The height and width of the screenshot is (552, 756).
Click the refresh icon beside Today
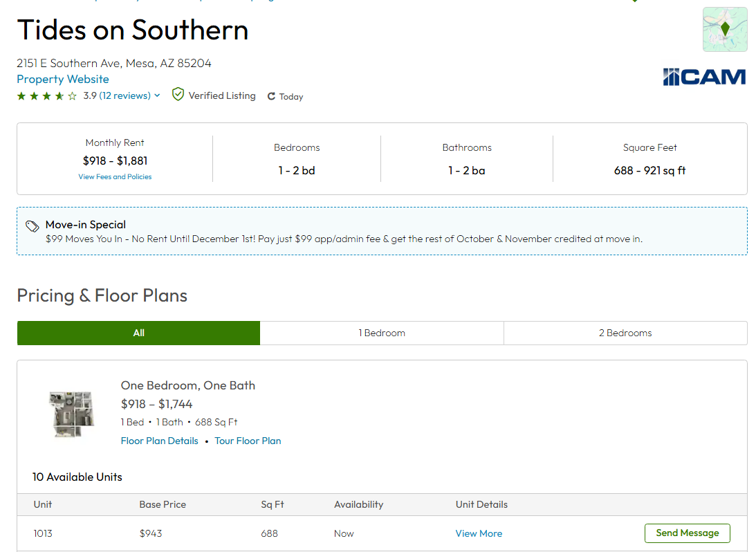[271, 97]
